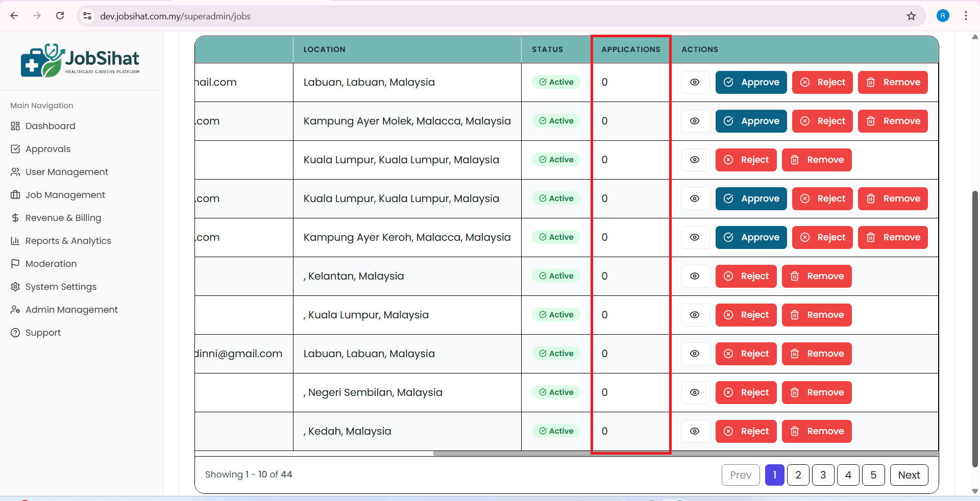
Task: Navigate to Reports & Analytics
Action: point(68,241)
